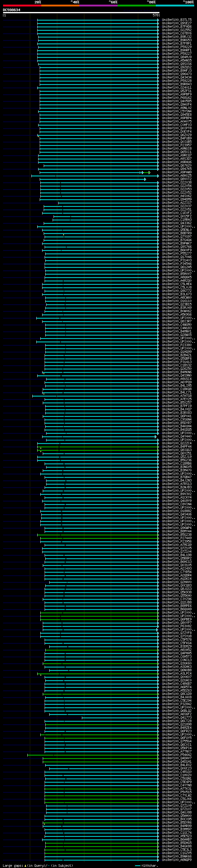Select the UniRef100_Q43434 label
197x868 pixels.
click(x=176, y=78)
